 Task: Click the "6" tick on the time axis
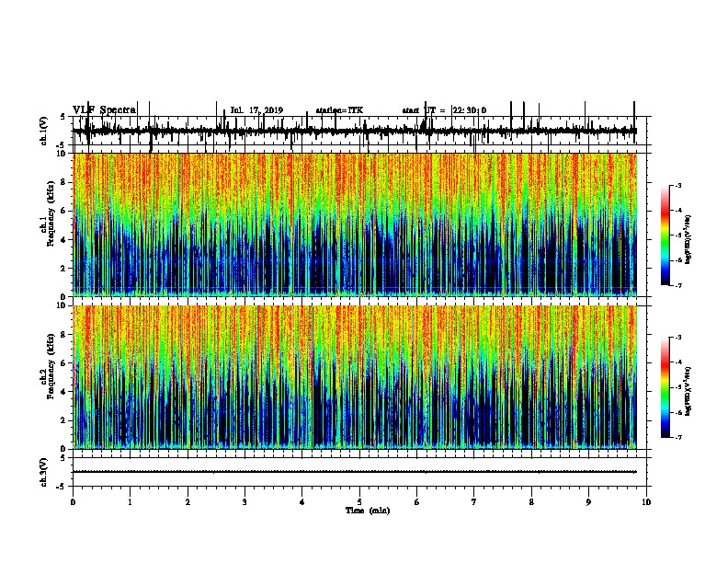tap(417, 502)
